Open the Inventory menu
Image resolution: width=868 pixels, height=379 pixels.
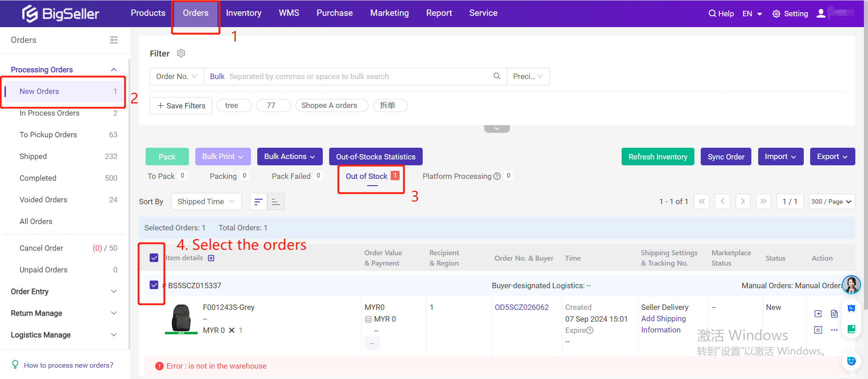point(243,13)
